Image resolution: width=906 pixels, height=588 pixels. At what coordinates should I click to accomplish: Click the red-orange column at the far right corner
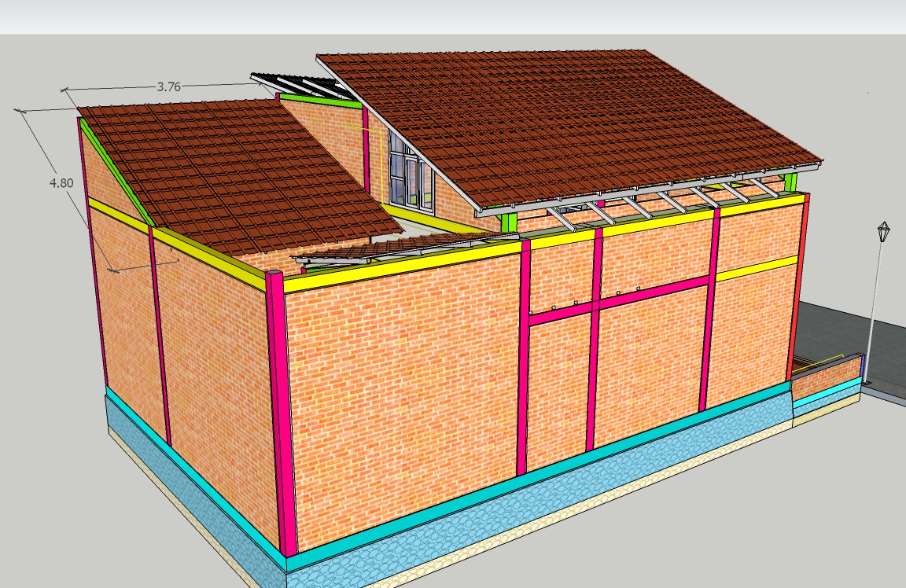(x=798, y=291)
